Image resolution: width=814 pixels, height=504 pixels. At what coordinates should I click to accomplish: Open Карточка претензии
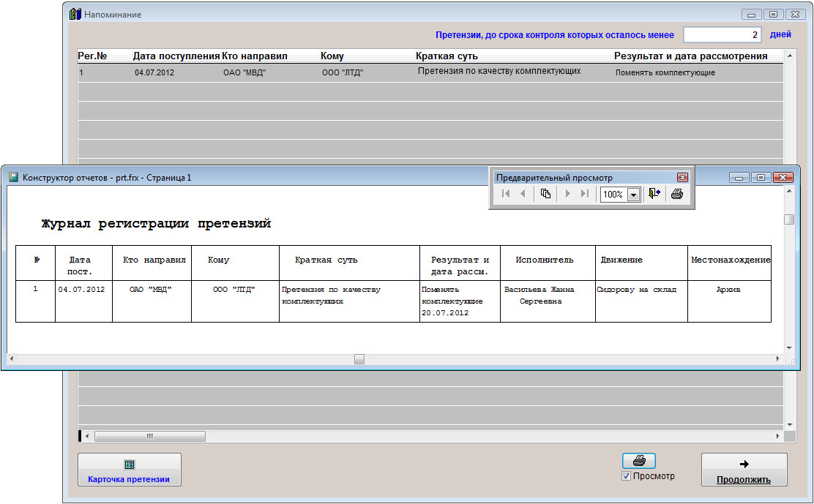click(129, 470)
